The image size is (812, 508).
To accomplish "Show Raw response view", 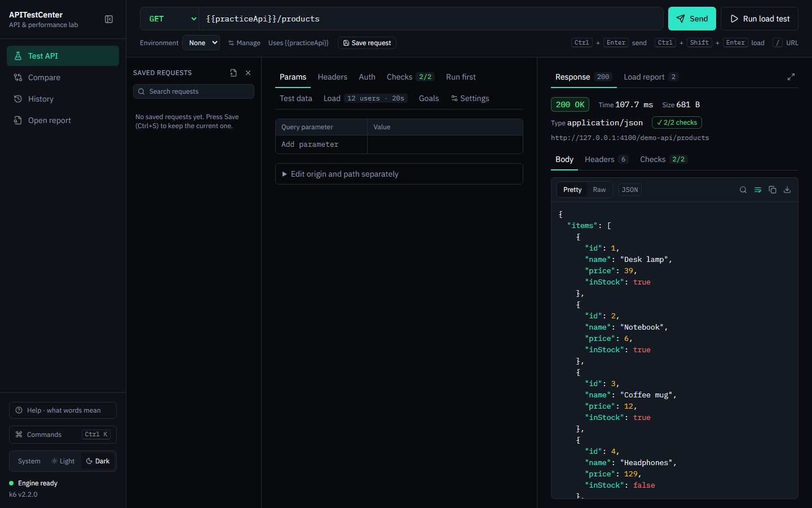I will 599,190.
